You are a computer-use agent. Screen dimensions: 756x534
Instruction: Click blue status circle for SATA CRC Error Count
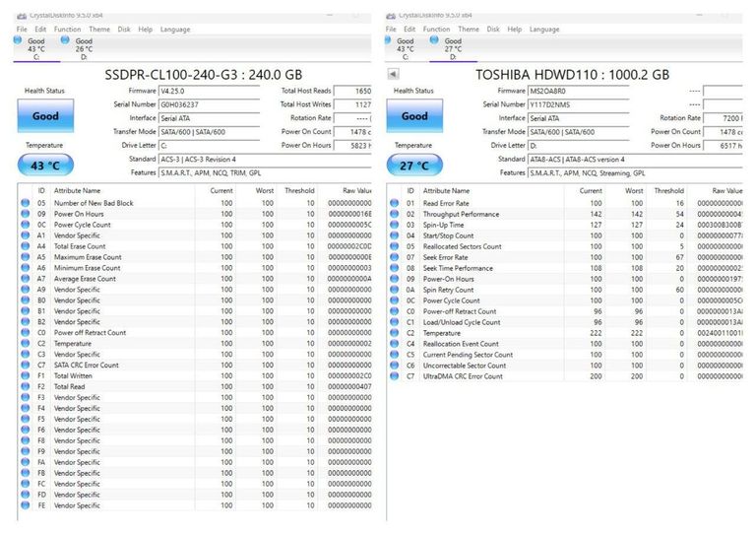coord(26,365)
